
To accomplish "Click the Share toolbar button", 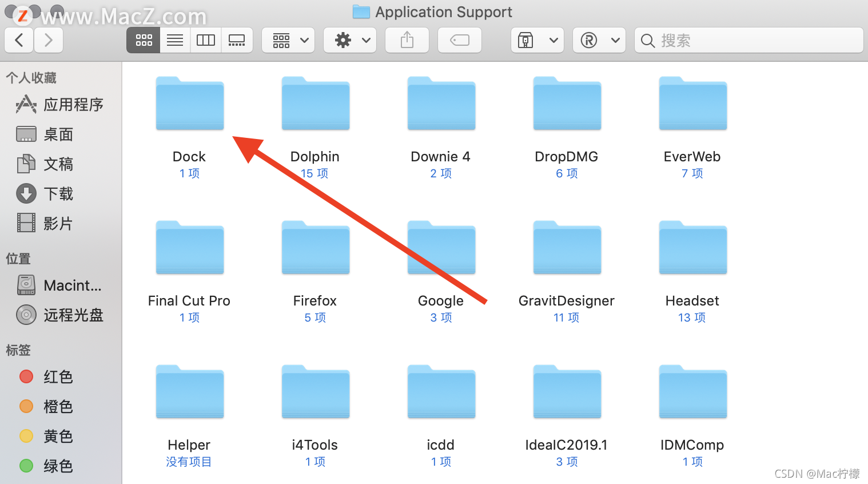I will [407, 40].
